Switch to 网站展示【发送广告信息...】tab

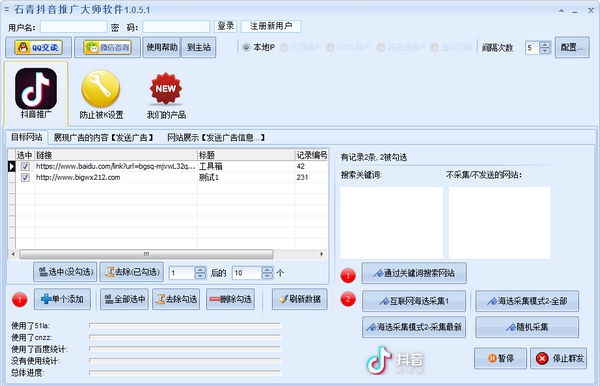point(216,138)
